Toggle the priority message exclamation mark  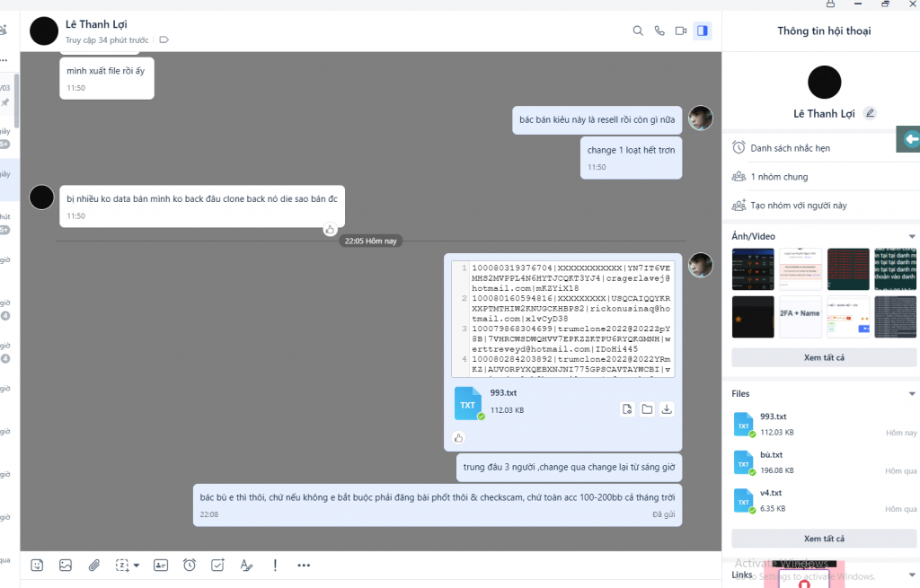tap(275, 566)
